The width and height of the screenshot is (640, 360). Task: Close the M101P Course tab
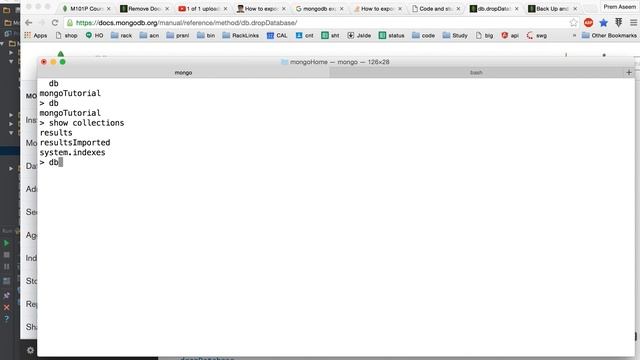(x=109, y=9)
